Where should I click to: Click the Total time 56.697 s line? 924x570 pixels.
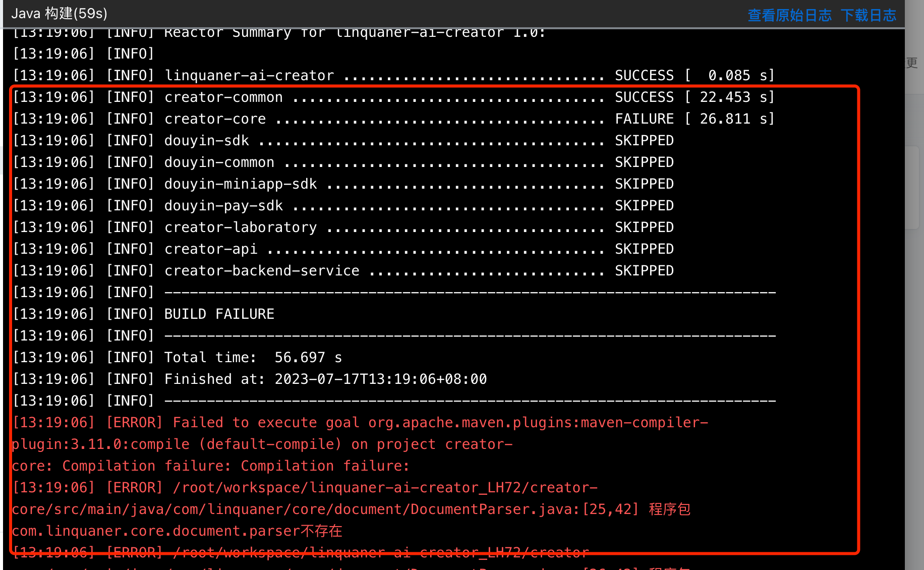click(x=178, y=358)
